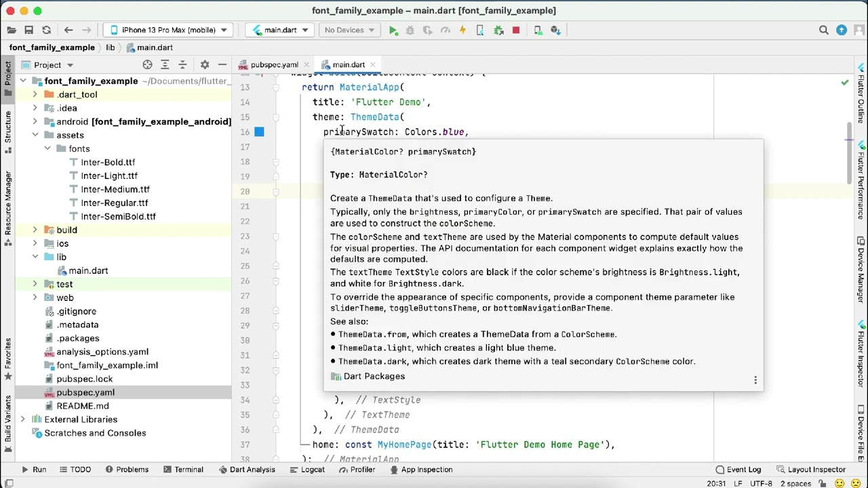Expand the build folder
Screen dimensions: 868x488
point(35,230)
